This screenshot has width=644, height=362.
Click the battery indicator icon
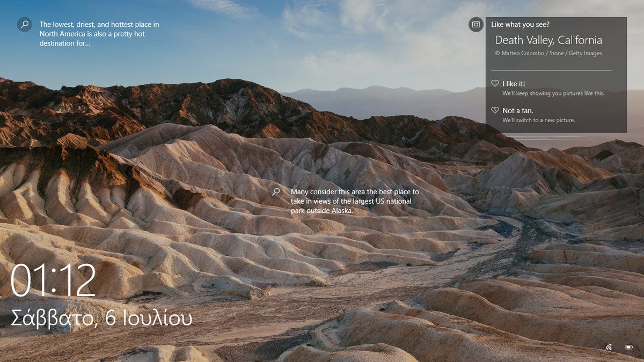[629, 347]
